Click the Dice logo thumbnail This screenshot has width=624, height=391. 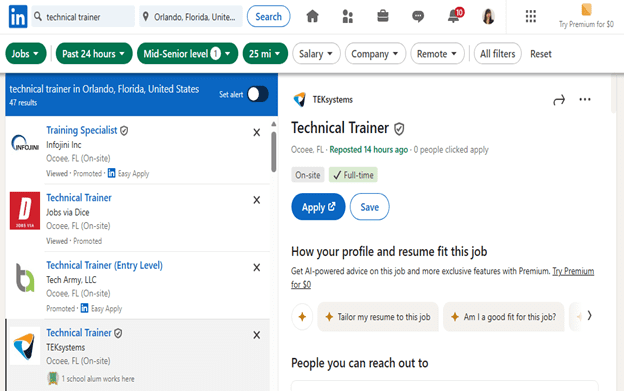point(25,211)
